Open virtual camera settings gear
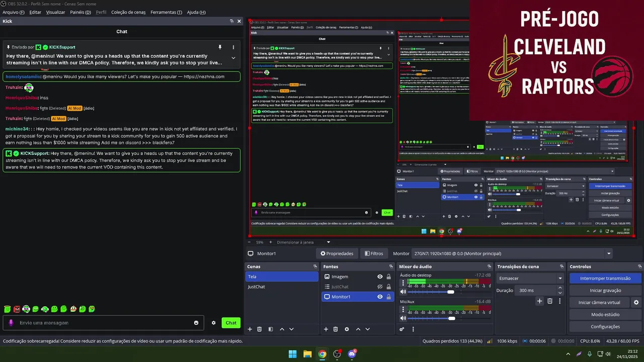 click(x=636, y=302)
